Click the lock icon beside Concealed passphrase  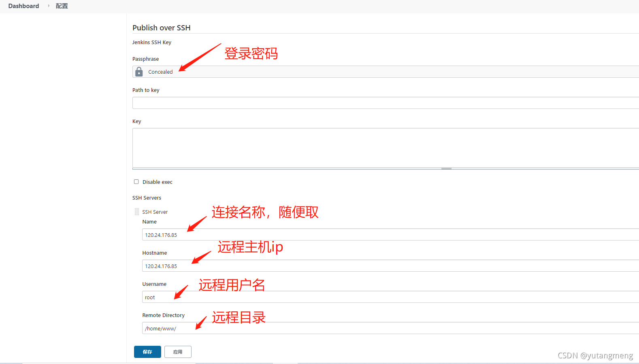pos(139,72)
